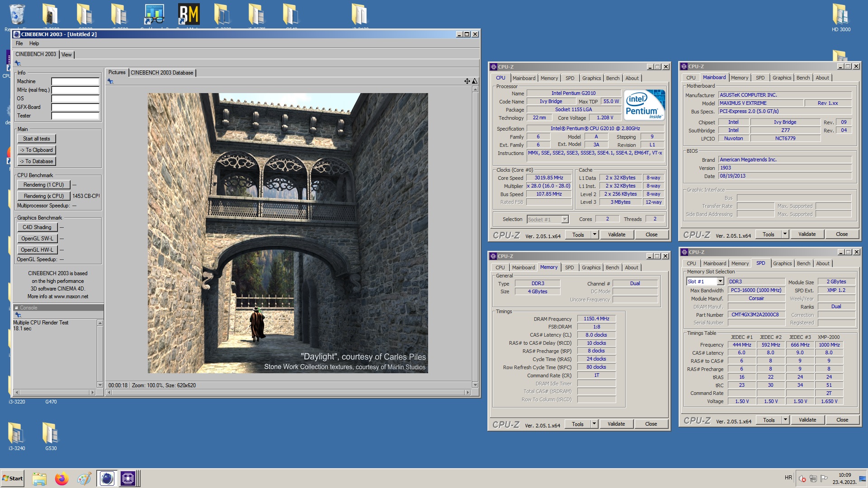Open the network tray icon

point(813,479)
